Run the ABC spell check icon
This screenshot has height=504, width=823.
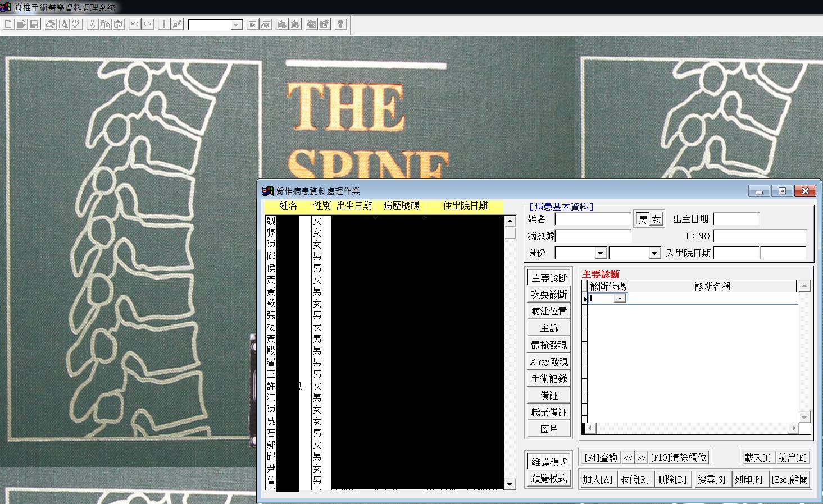[x=76, y=24]
